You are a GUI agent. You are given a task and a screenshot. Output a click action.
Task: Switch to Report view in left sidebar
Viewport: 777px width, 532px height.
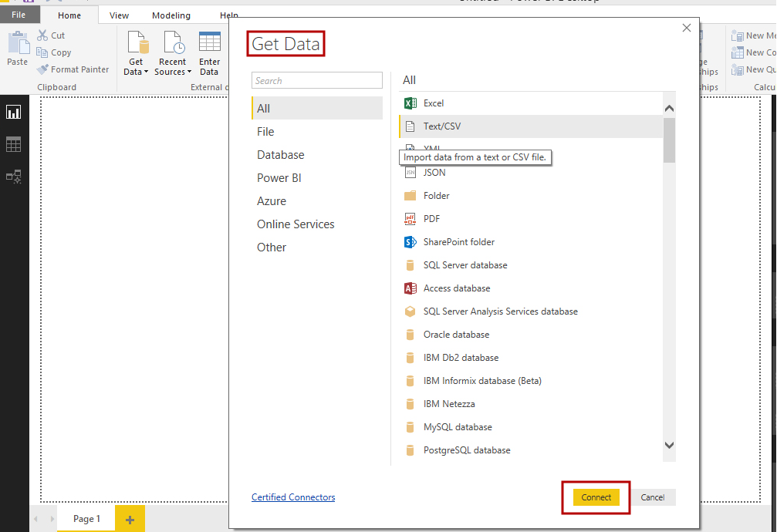point(13,113)
